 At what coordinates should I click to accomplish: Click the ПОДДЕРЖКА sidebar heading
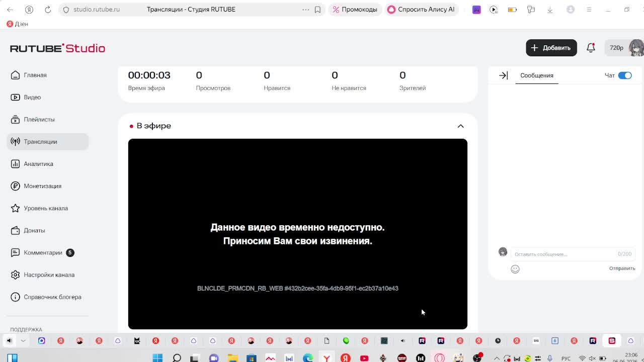(26, 329)
